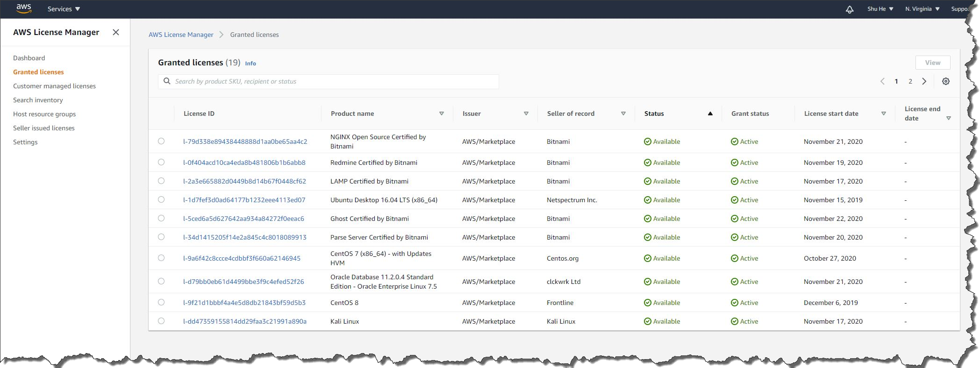Go to next page arrow

(924, 81)
